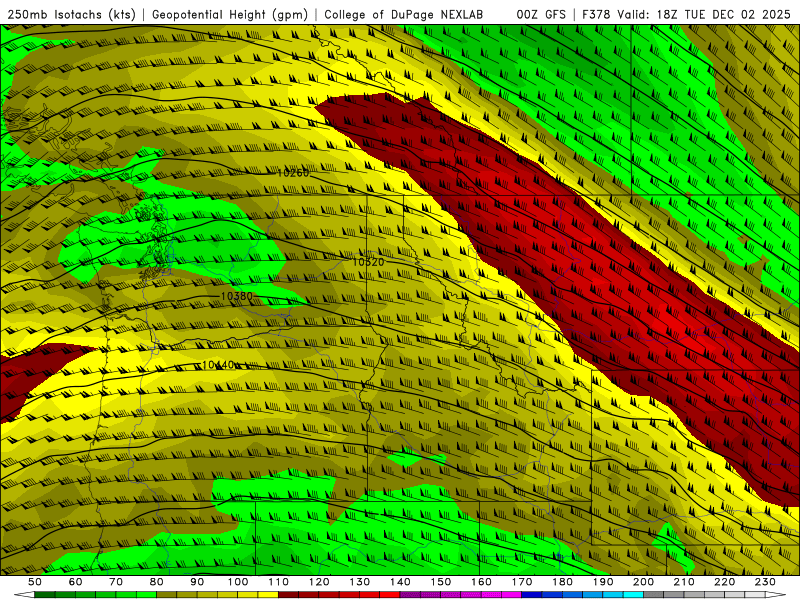Click the 'Valid: 18Z TUE DEC 02 2025' text
The image size is (800, 600).
(704, 15)
